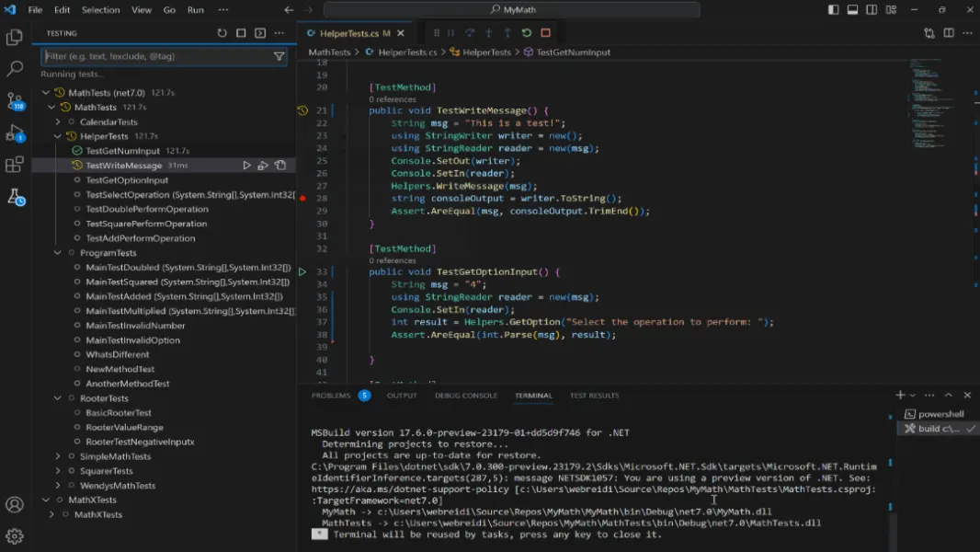Viewport: 980px width, 552px height.
Task: Select MainTestInvalidNumber test row
Action: click(164, 326)
